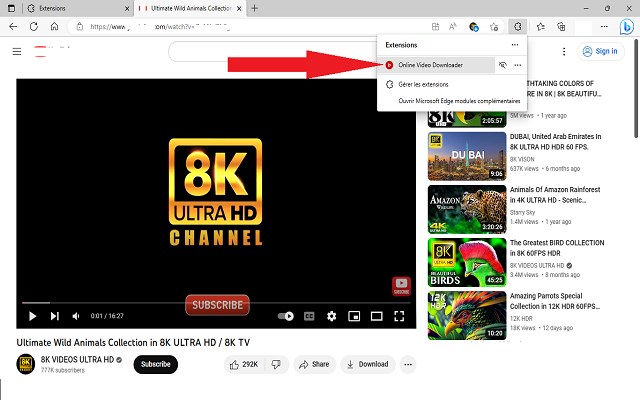Close the Extensions tab
Screen dimensions: 640x400
click(127, 8)
